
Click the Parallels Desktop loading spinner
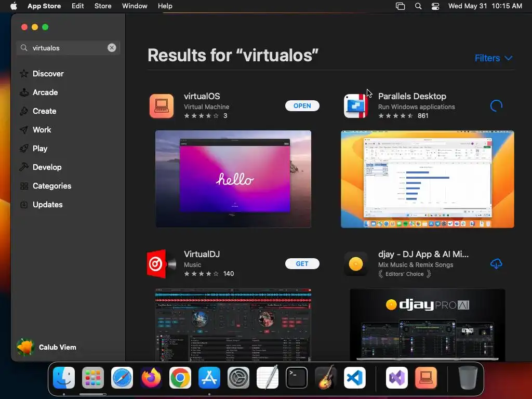click(496, 106)
